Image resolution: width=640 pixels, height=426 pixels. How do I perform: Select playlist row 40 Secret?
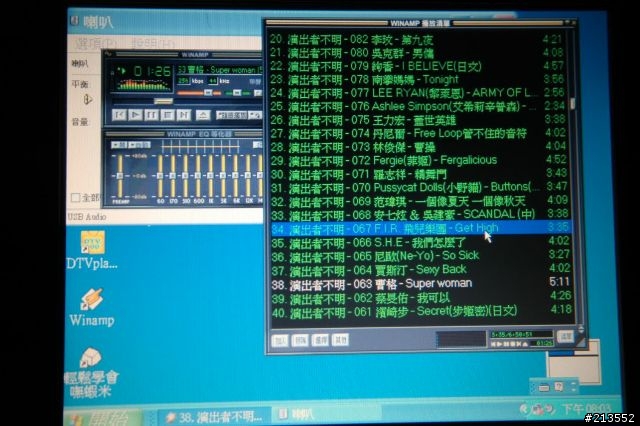tap(420, 311)
